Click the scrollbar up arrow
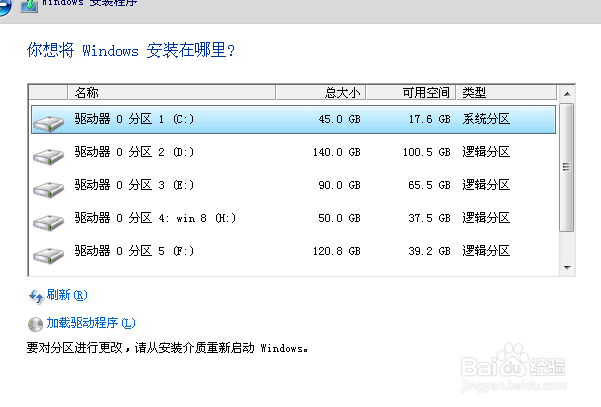Viewport: 601px width, 407px height. point(567,94)
